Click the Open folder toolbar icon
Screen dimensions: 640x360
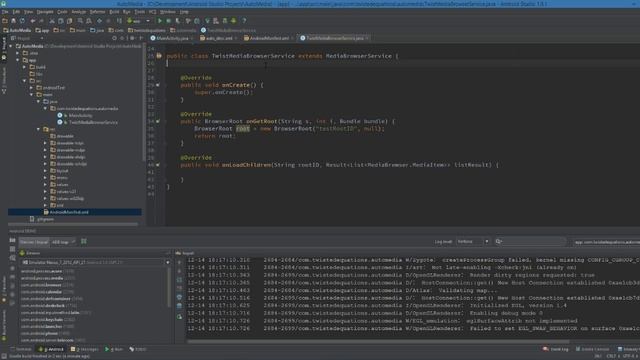[x=5, y=21]
